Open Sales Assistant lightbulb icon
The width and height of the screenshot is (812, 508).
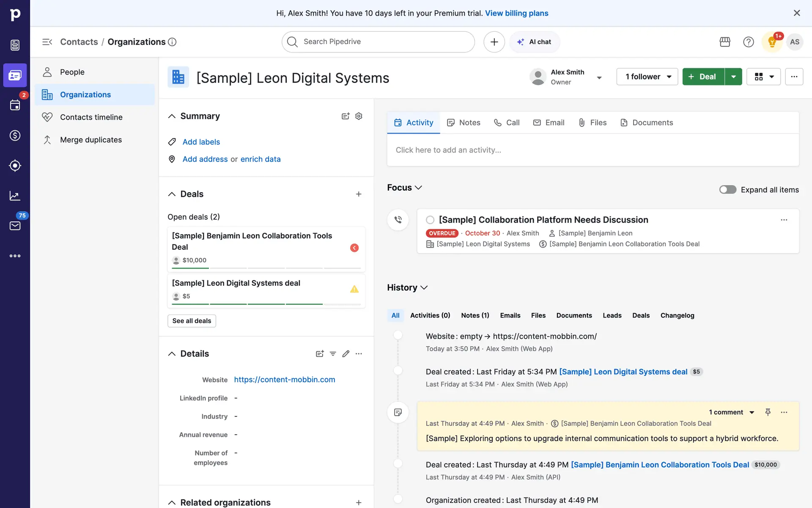pos(772,42)
